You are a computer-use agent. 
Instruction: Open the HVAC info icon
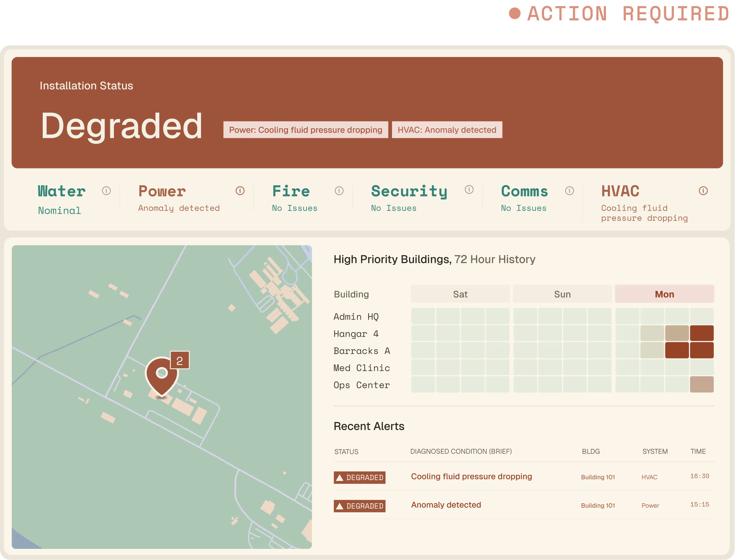click(x=703, y=191)
